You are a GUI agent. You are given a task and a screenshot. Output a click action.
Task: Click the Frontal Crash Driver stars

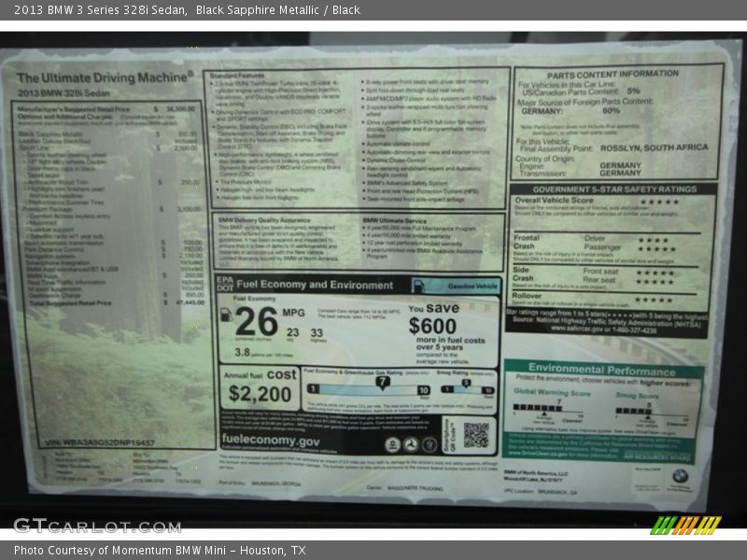click(654, 240)
